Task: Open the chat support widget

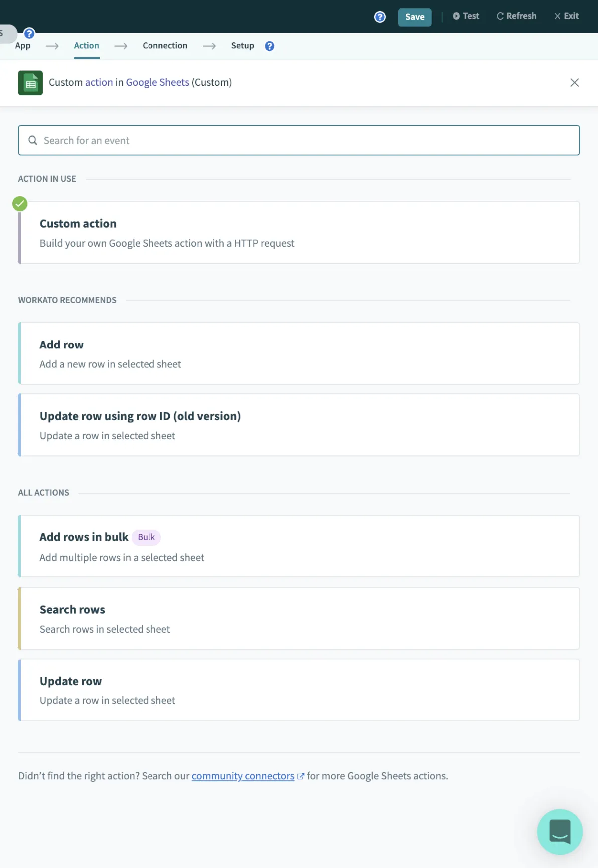Action: point(559,831)
